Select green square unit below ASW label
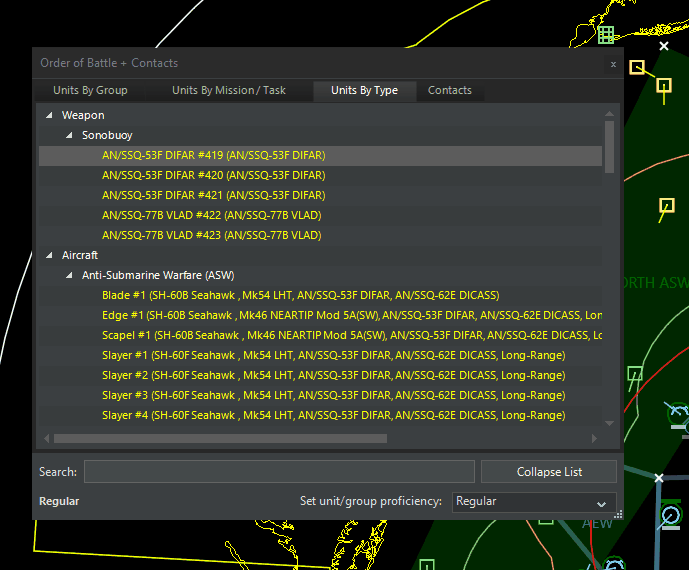The image size is (689, 570). (x=635, y=374)
